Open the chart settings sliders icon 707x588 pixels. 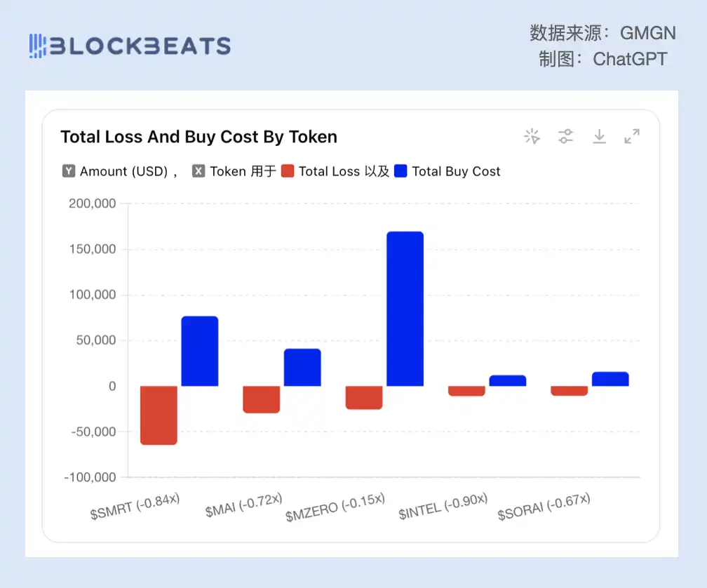click(566, 136)
